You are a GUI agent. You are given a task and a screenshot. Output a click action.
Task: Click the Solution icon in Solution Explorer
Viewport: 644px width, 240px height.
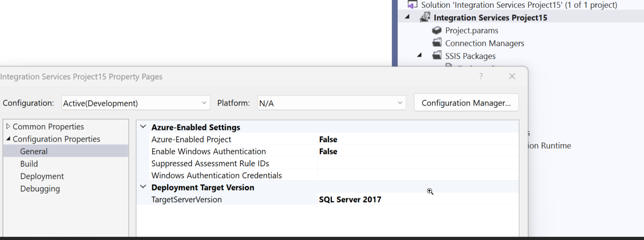412,5
